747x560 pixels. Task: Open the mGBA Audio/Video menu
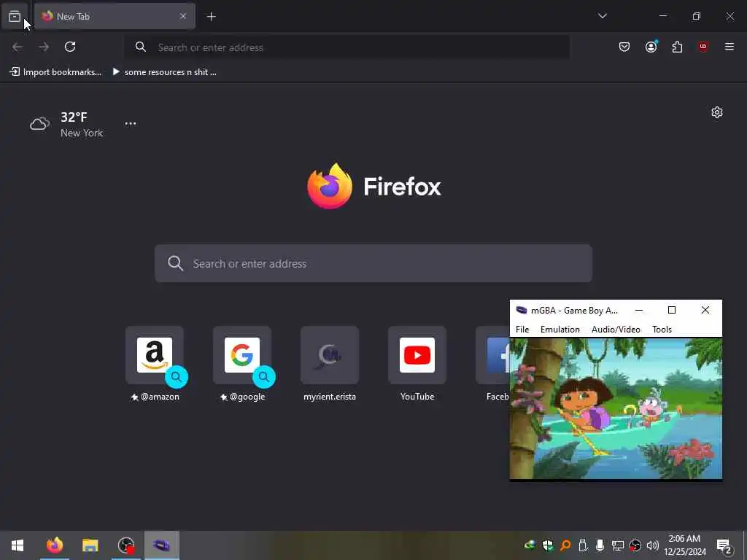point(616,330)
